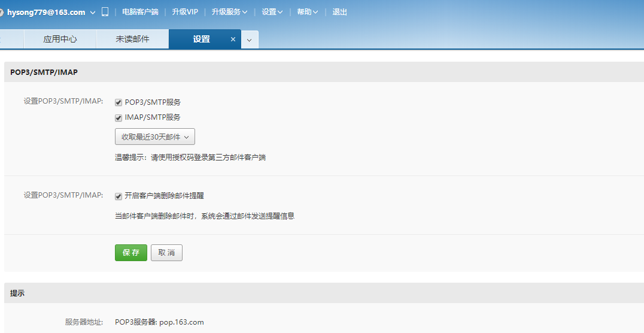Open 设置 menu in top header

coord(272,12)
